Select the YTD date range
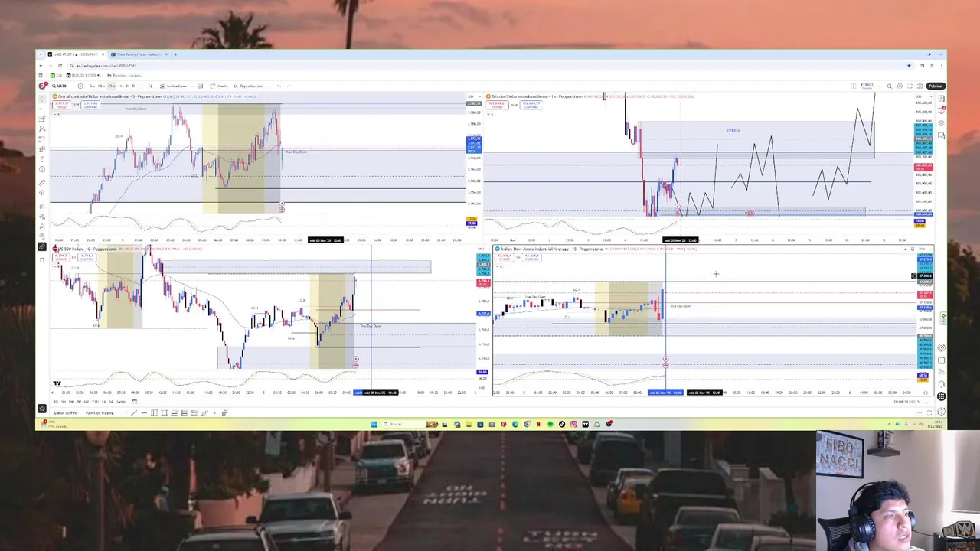The width and height of the screenshot is (980, 551). click(x=95, y=402)
